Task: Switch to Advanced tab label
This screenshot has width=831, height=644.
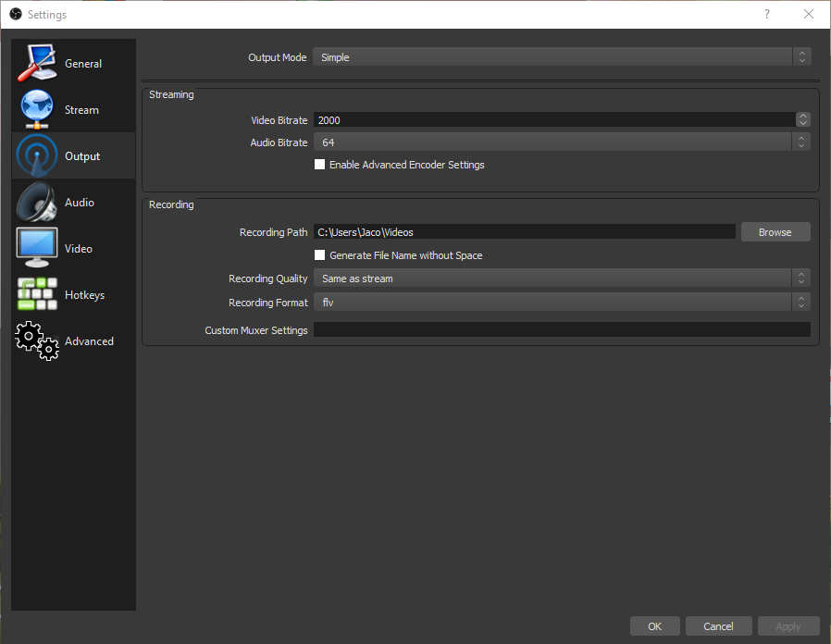Action: pos(89,341)
